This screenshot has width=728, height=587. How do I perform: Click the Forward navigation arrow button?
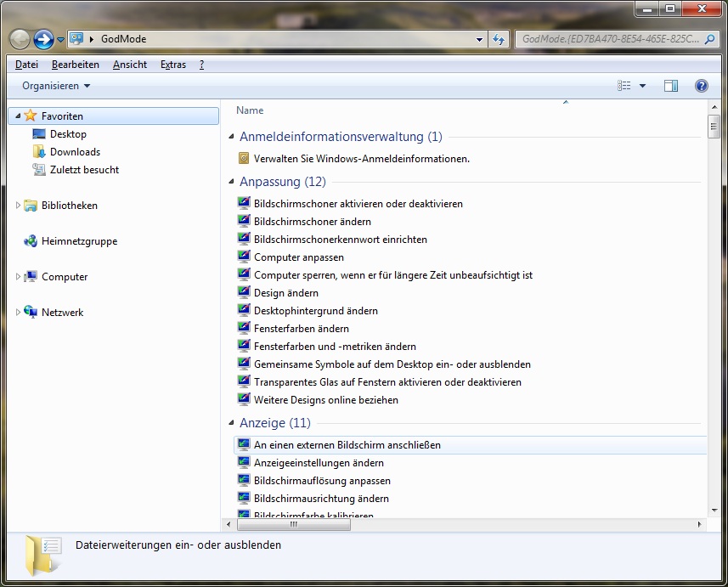pos(43,39)
